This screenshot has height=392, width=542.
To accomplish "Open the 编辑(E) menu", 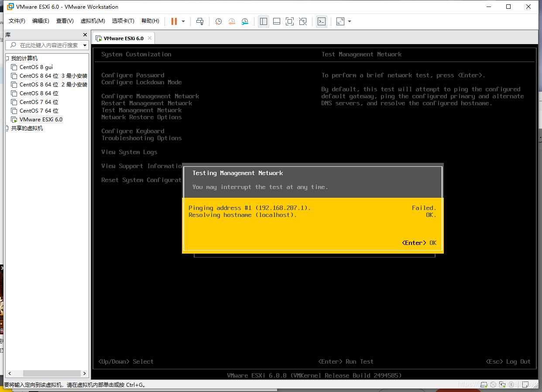I will coord(41,21).
